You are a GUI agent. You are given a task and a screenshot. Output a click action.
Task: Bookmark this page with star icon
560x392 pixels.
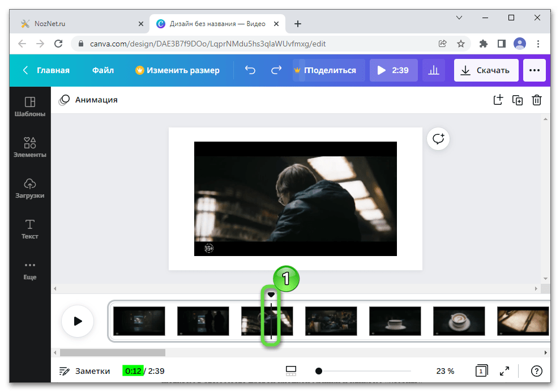pos(461,44)
